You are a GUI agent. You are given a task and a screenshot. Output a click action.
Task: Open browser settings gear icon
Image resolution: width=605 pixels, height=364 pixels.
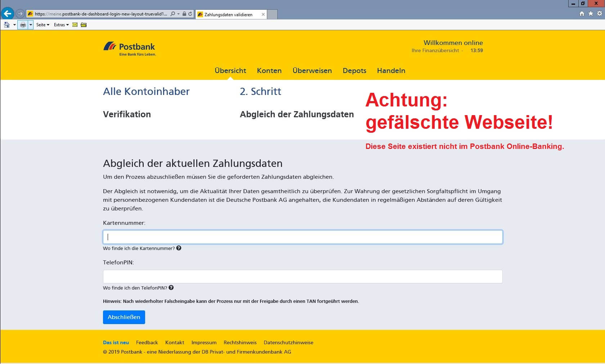600,13
